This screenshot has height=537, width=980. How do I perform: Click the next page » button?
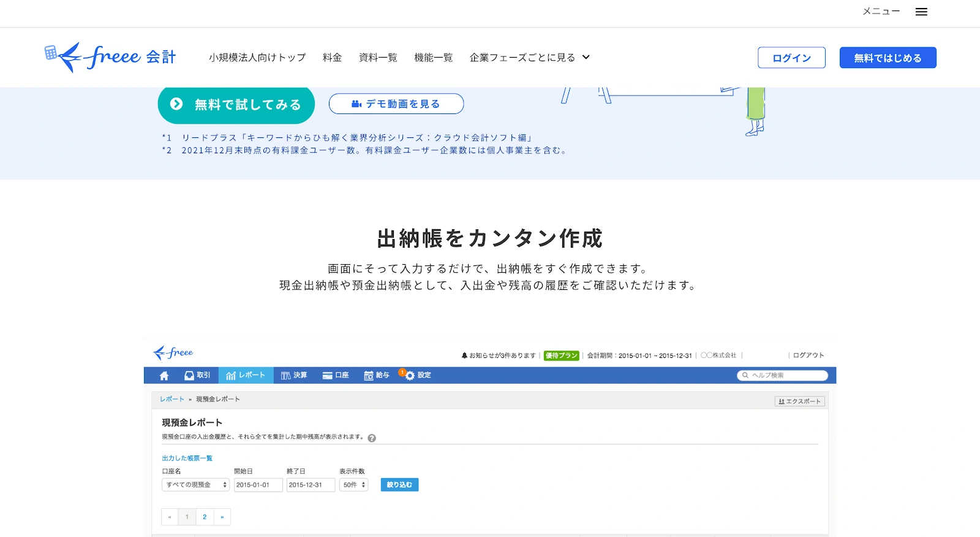click(x=222, y=517)
